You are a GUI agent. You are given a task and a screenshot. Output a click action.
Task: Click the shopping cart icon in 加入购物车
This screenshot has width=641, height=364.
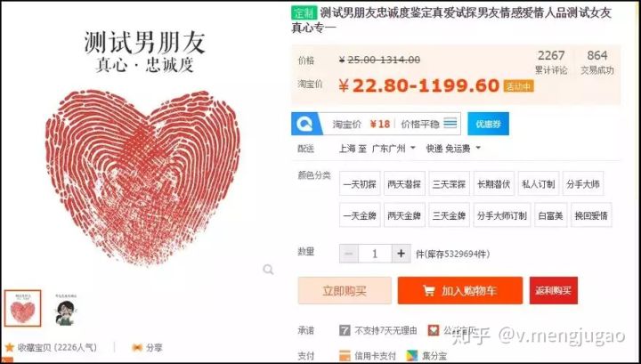coord(428,291)
